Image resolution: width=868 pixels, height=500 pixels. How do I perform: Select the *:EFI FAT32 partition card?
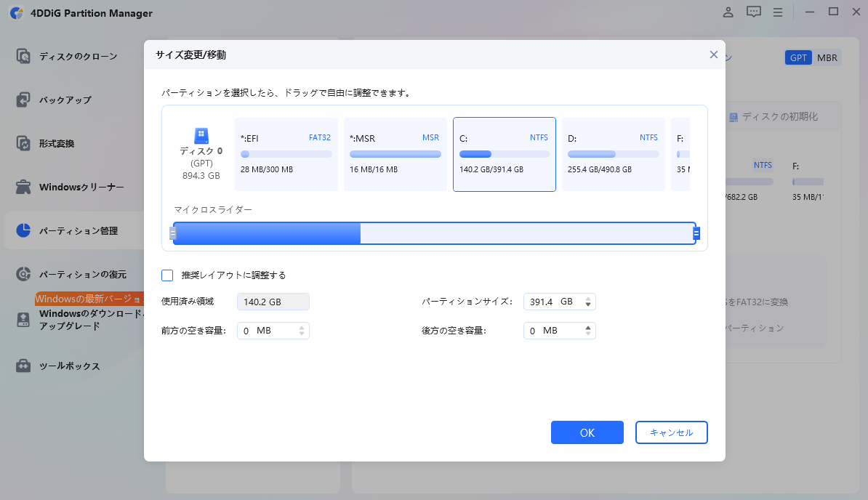(x=286, y=154)
